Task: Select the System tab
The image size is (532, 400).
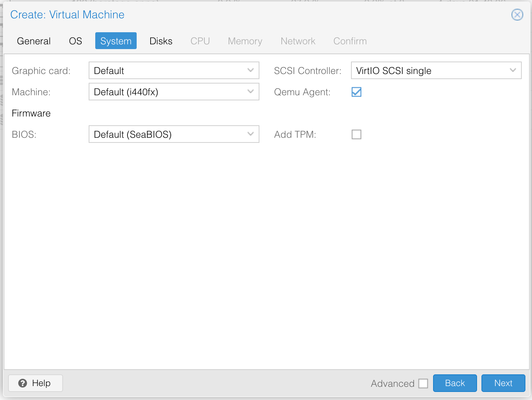Action: pos(116,41)
